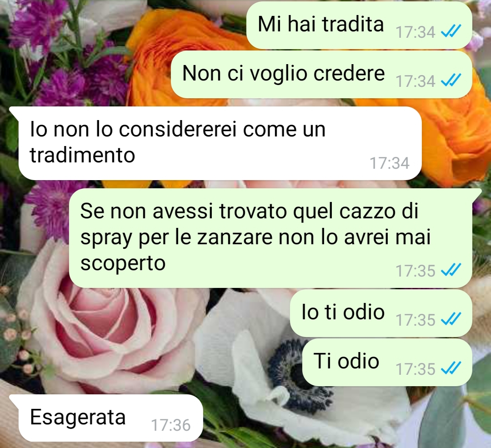
Task: Select the 'Io ti odio' sent message
Action: (x=381, y=313)
